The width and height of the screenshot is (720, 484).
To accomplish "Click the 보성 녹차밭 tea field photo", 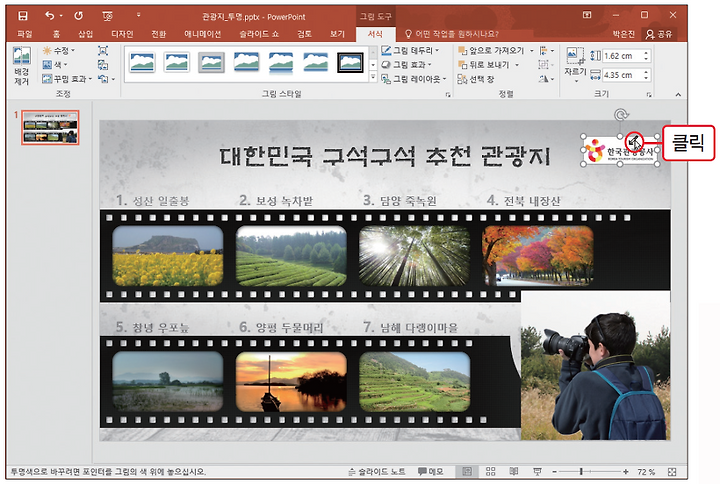I will [291, 256].
